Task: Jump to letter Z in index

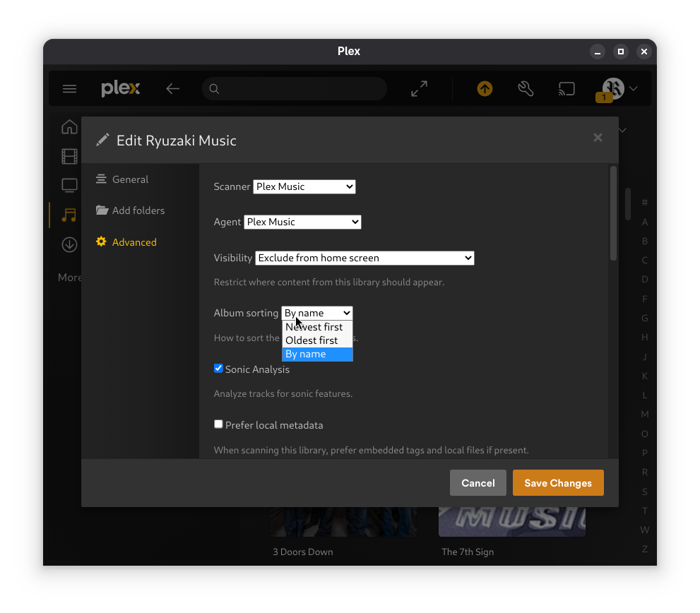Action: pyautogui.click(x=645, y=549)
